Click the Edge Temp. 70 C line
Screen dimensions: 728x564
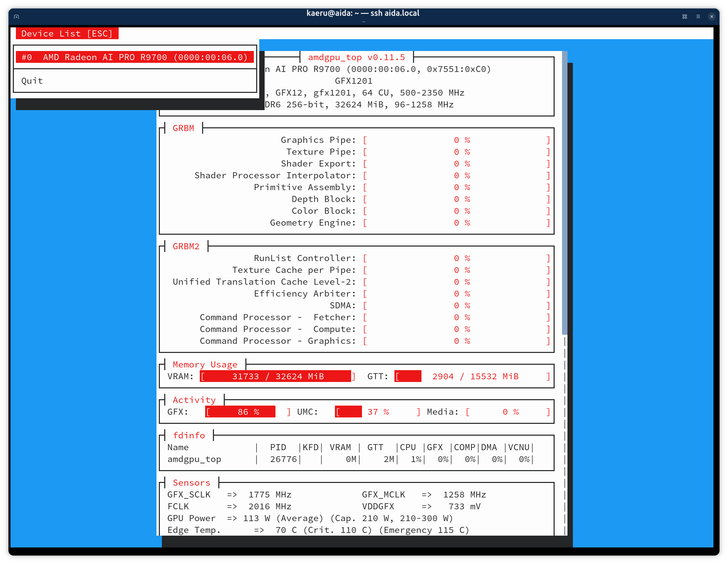[x=319, y=530]
